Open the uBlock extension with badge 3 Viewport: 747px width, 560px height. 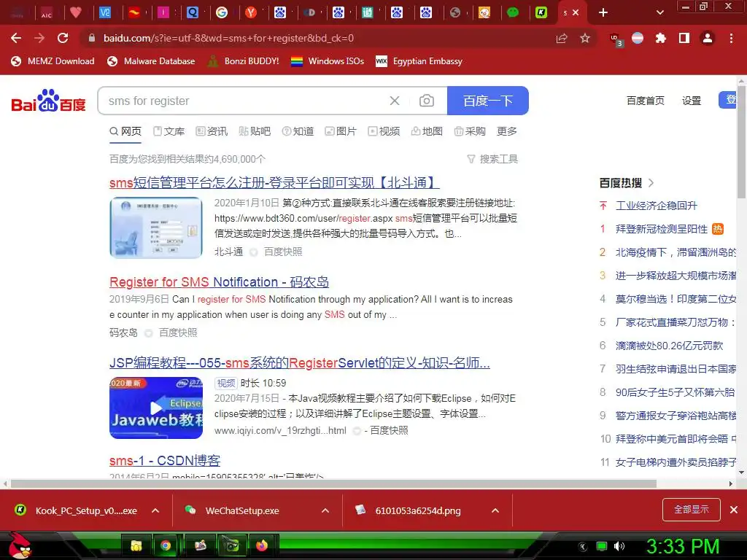(x=616, y=39)
